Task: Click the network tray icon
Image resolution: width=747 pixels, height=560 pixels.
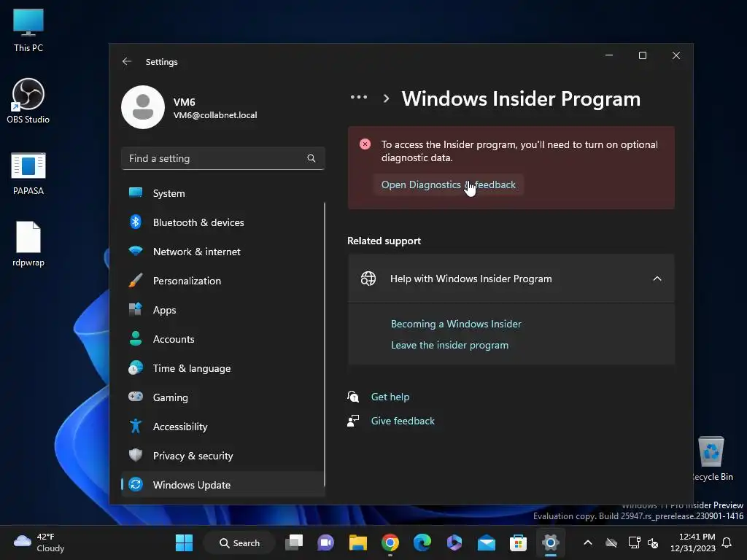Action: [x=634, y=542]
